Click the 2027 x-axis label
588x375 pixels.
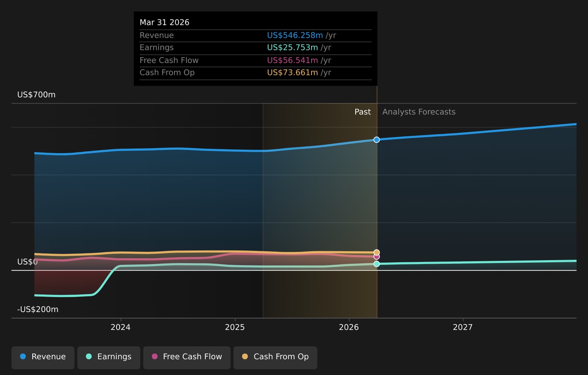[463, 327]
